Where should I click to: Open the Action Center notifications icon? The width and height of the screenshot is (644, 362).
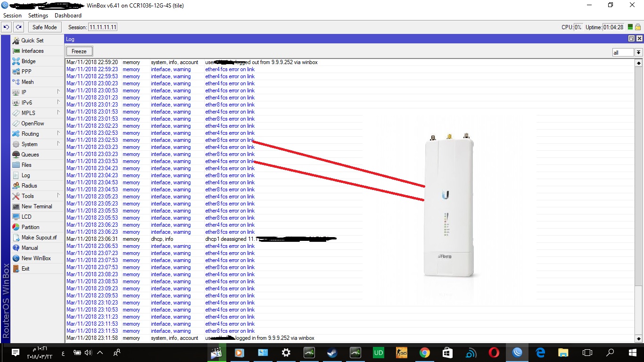pyautogui.click(x=15, y=352)
